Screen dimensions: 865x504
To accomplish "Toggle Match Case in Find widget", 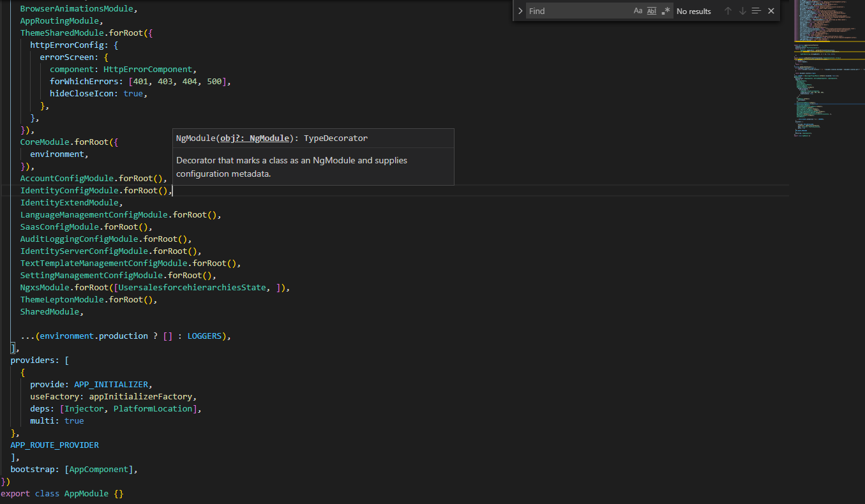I will point(638,11).
